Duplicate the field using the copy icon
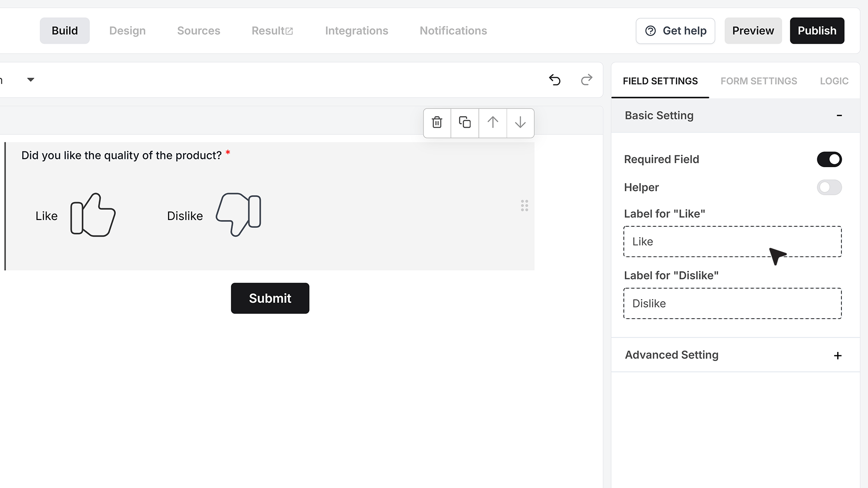Viewport: 868px width, 488px height. 465,122
